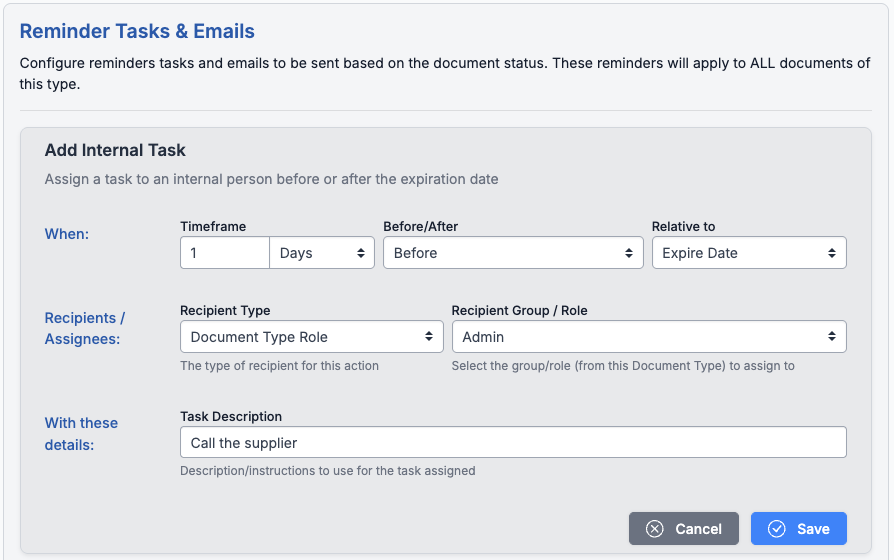Open the Recipient Group / Role dropdown

pyautogui.click(x=648, y=337)
